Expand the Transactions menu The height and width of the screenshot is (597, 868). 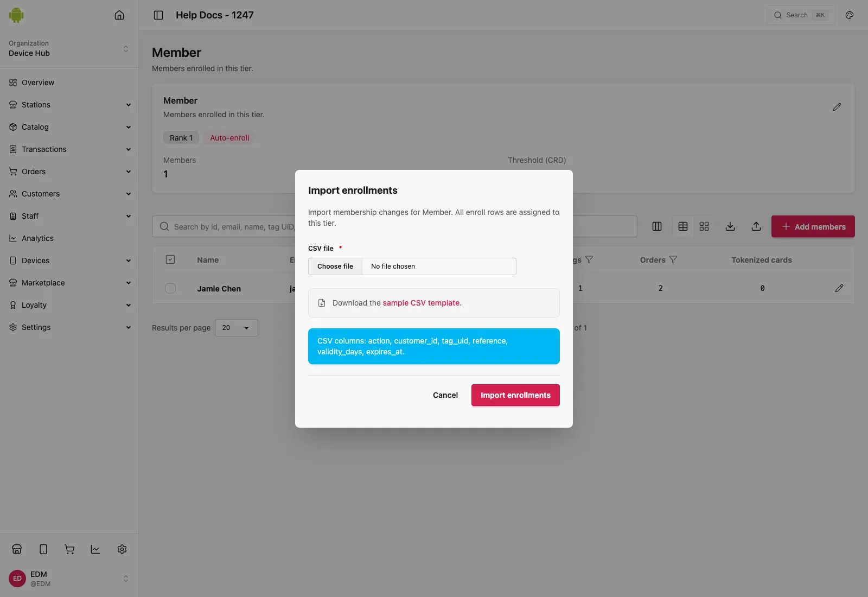69,149
